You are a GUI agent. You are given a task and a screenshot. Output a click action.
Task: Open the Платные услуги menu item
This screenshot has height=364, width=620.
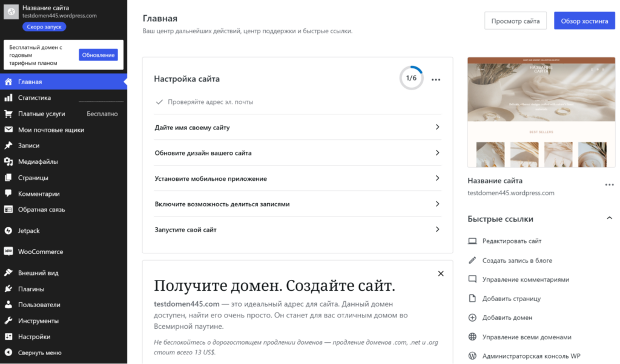tap(64, 114)
